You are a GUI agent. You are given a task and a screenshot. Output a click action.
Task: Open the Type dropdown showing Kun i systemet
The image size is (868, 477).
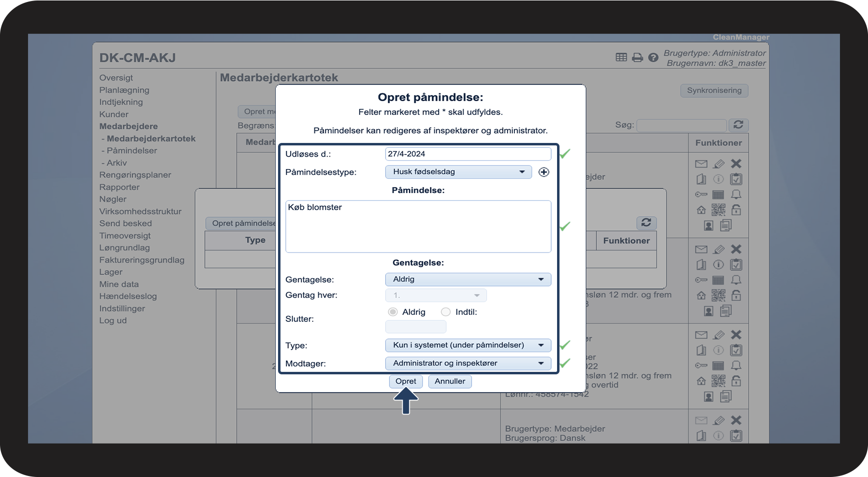[x=468, y=345]
